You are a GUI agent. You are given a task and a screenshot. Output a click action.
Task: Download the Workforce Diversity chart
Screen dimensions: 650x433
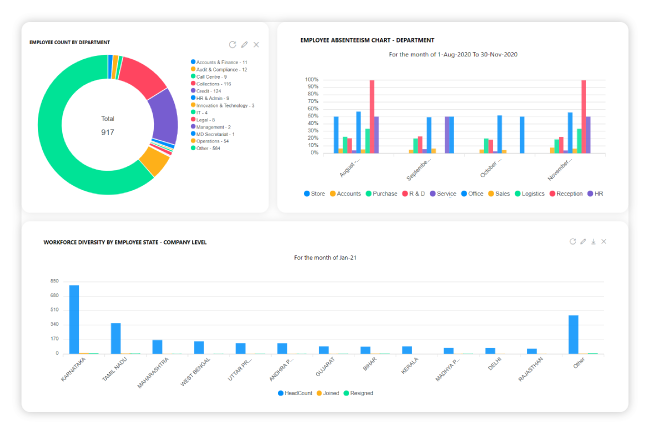(593, 241)
